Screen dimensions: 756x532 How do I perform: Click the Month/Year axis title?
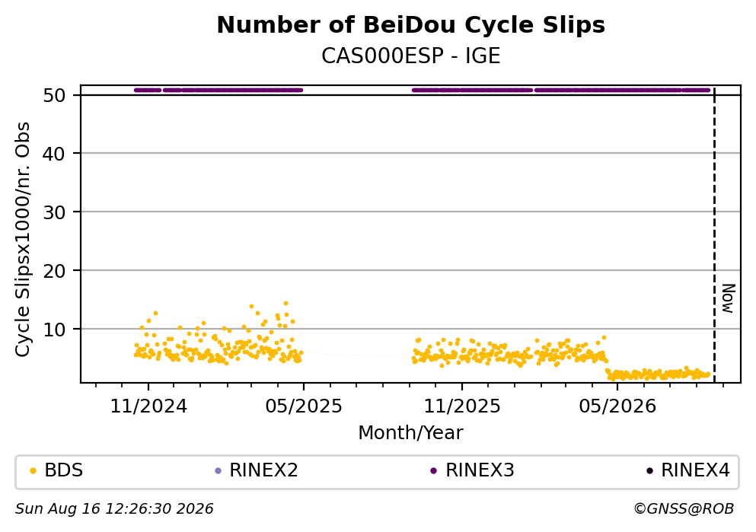411,433
